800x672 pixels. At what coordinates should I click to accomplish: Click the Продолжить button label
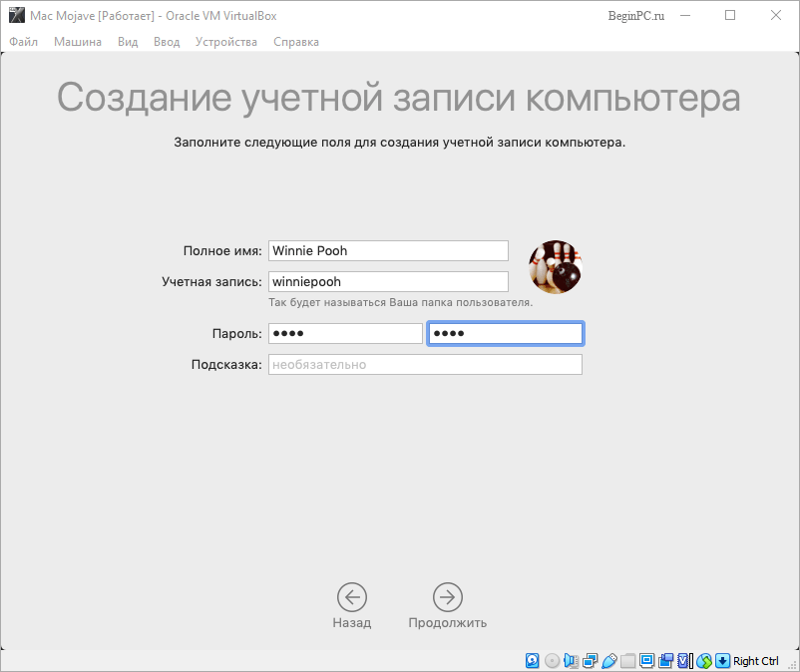pyautogui.click(x=448, y=622)
